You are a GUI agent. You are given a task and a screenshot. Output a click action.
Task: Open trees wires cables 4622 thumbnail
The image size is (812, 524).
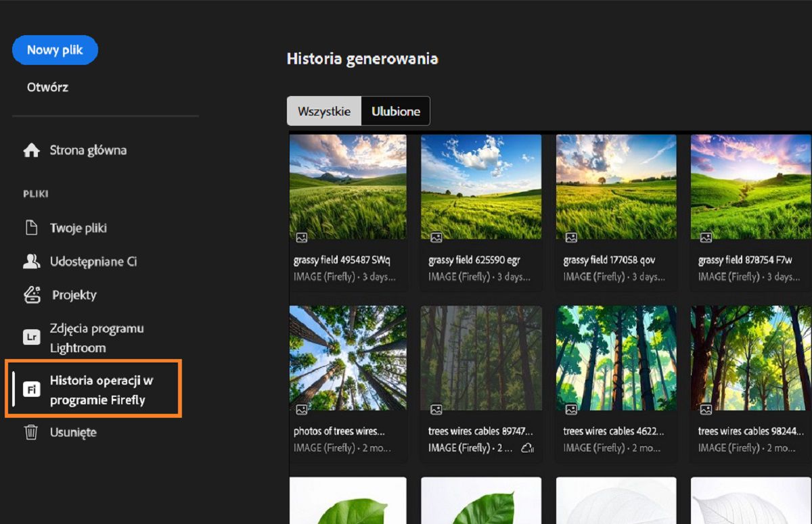(x=616, y=358)
